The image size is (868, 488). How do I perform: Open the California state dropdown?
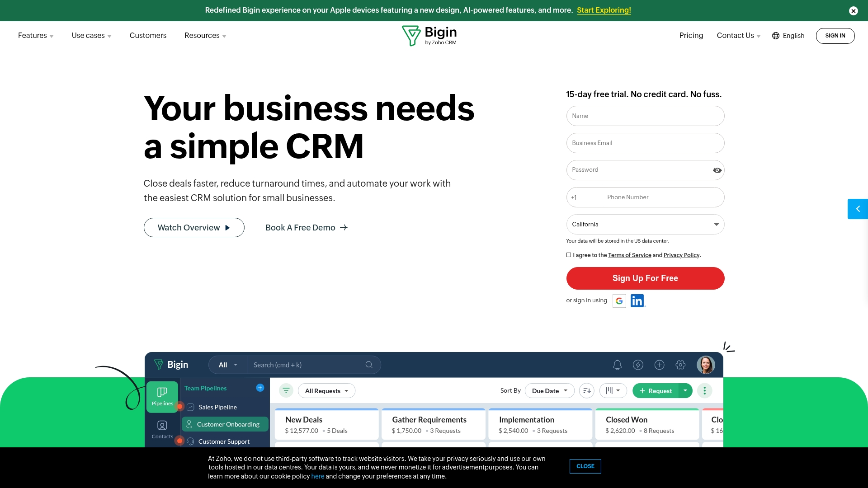[x=645, y=225]
